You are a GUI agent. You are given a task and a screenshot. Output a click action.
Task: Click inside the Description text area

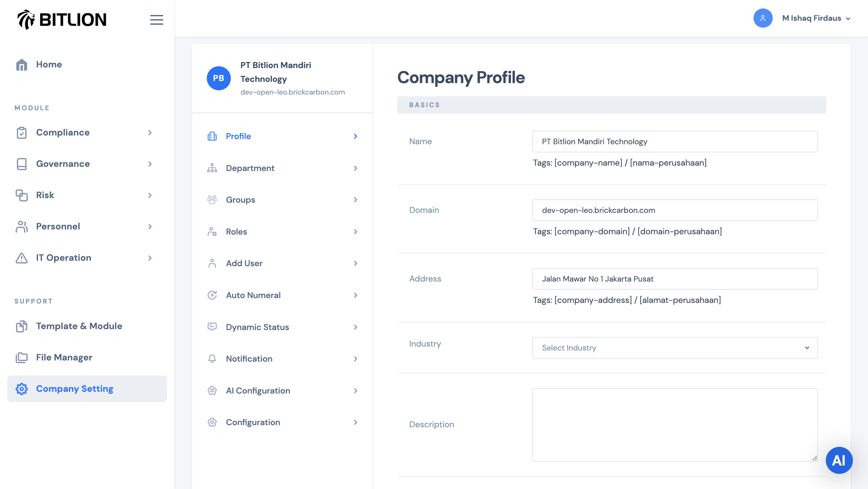[x=675, y=425]
